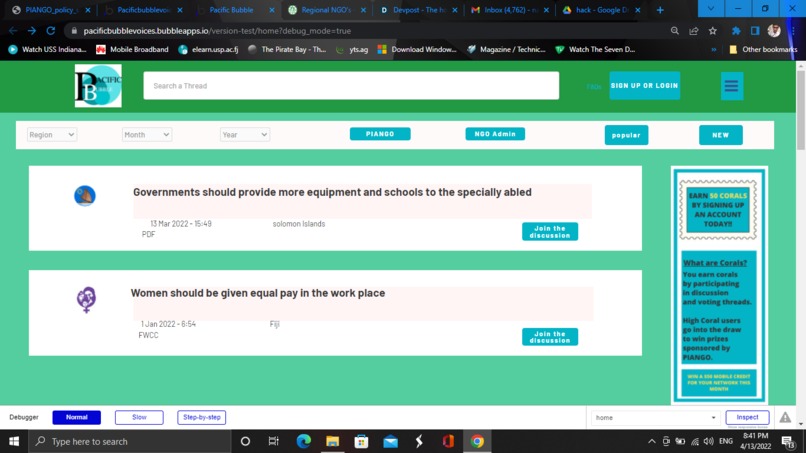
Task: Open the Region filter dropdown
Action: [51, 135]
